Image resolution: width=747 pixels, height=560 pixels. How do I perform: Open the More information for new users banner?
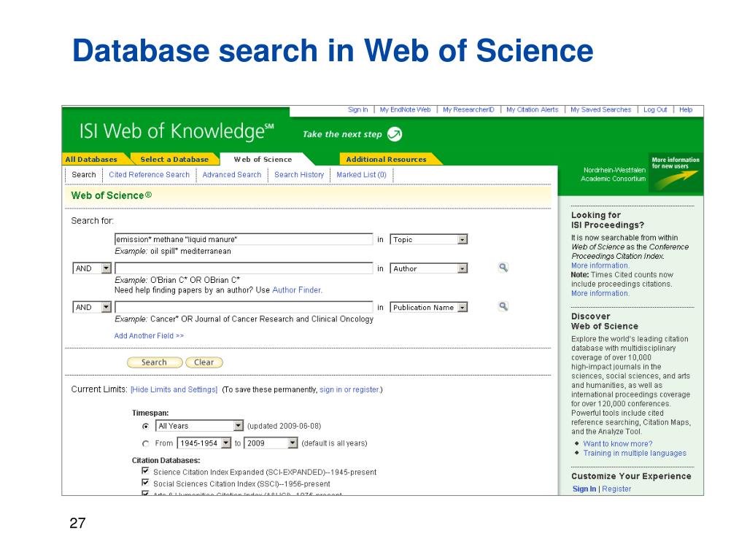[x=676, y=172]
